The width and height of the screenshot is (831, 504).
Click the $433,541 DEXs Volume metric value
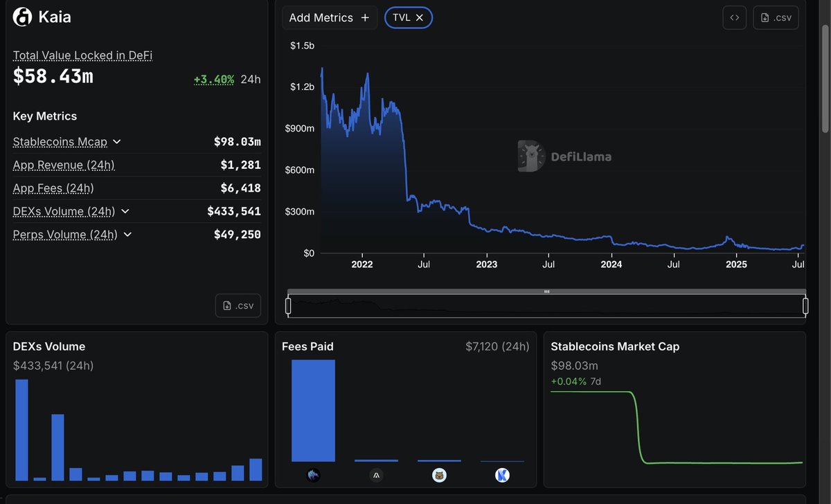coord(234,211)
